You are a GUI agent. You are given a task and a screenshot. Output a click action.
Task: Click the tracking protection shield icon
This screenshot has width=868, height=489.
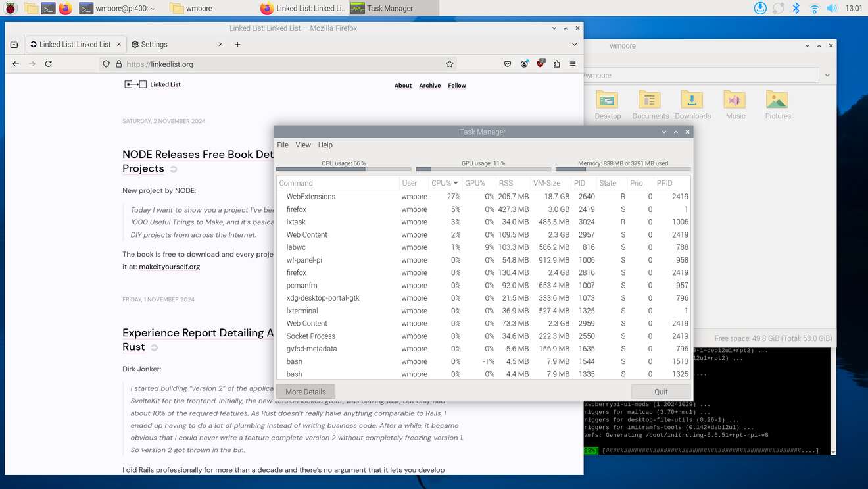pyautogui.click(x=107, y=64)
